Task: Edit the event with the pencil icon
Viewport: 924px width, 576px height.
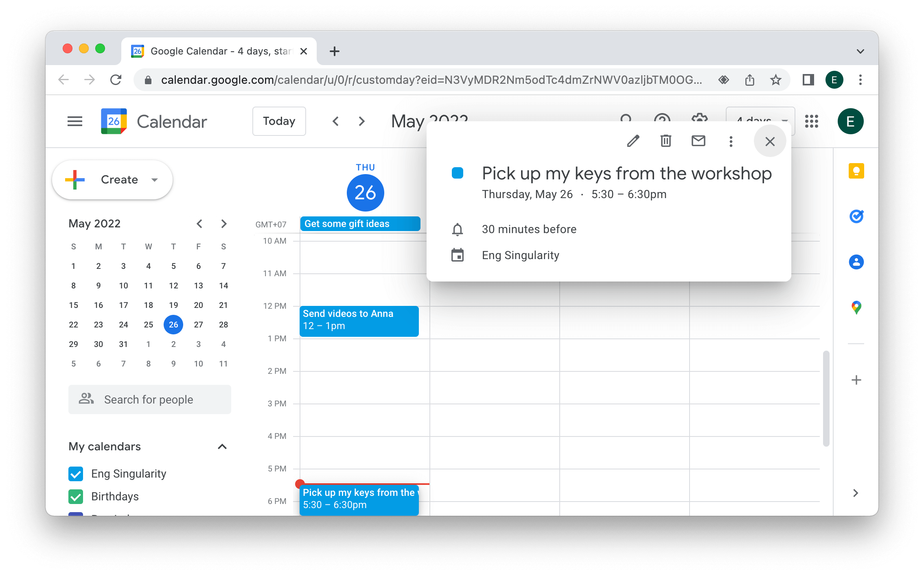Action: (633, 141)
